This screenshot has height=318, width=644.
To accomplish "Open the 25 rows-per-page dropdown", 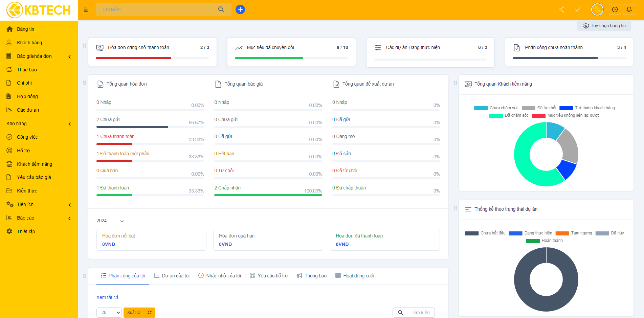I will click(109, 313).
